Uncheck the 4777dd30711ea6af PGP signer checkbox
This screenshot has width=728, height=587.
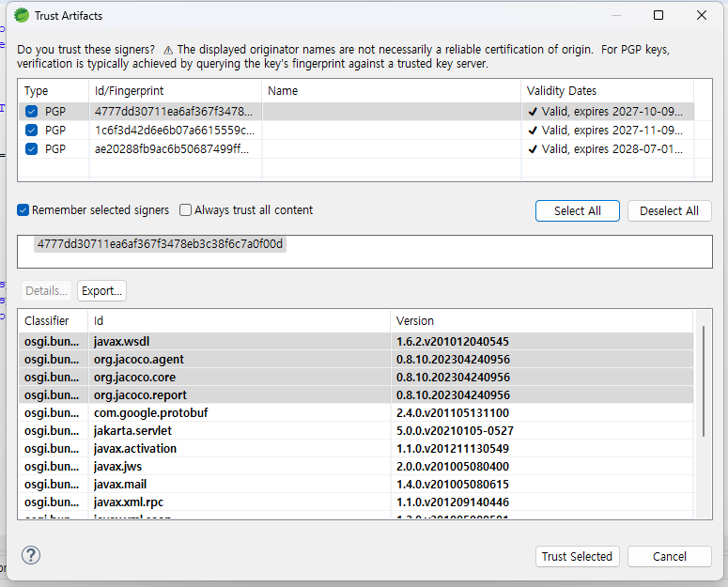32,112
